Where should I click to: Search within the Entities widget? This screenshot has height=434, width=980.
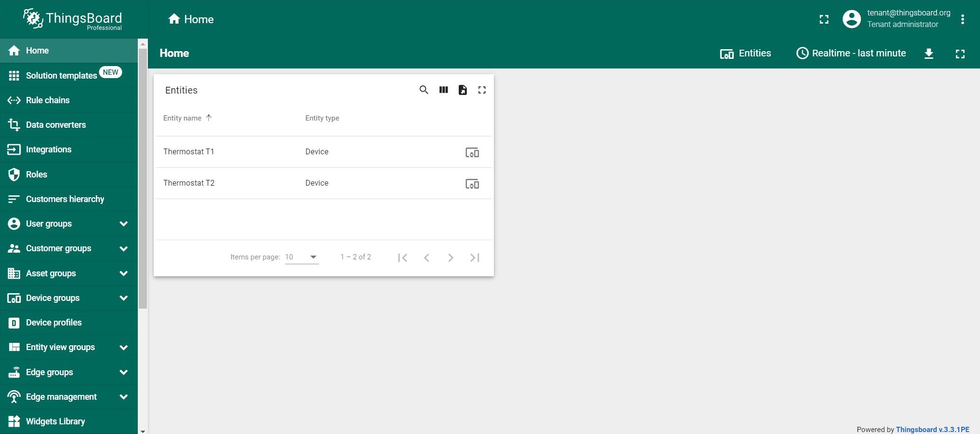[x=424, y=90]
